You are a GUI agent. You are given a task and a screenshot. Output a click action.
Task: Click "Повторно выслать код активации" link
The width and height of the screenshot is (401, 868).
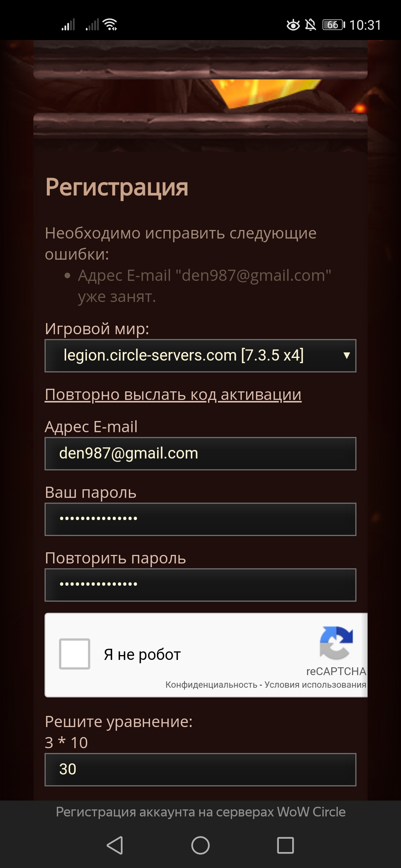[173, 394]
